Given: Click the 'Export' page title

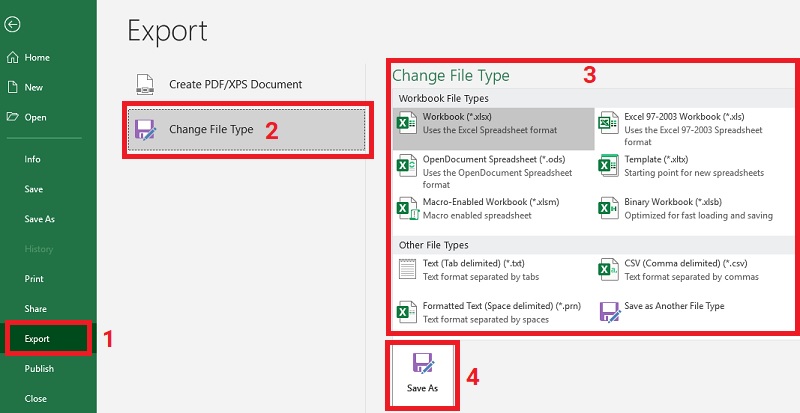Looking at the screenshot, I should (167, 32).
